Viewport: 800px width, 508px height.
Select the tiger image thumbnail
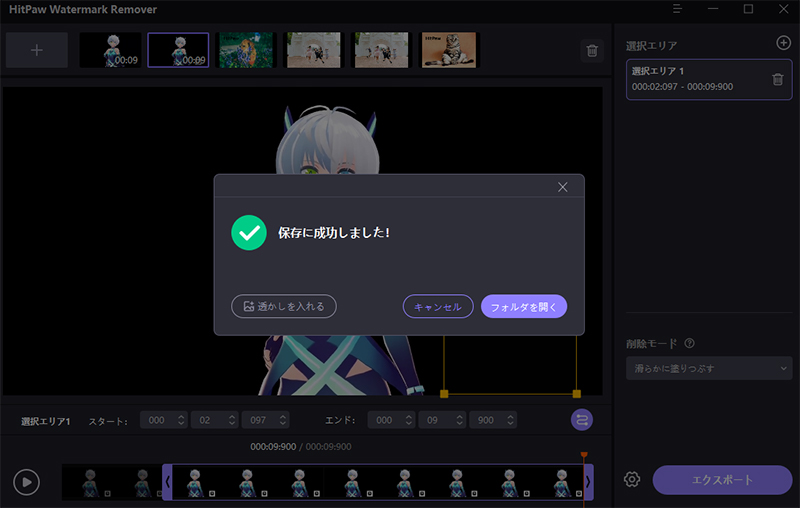point(246,50)
